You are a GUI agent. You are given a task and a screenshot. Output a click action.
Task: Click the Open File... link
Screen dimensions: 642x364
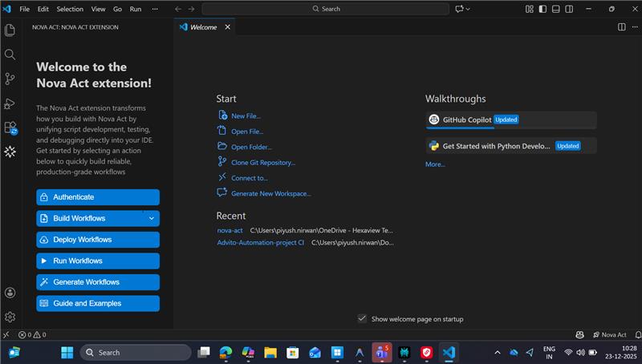click(247, 131)
